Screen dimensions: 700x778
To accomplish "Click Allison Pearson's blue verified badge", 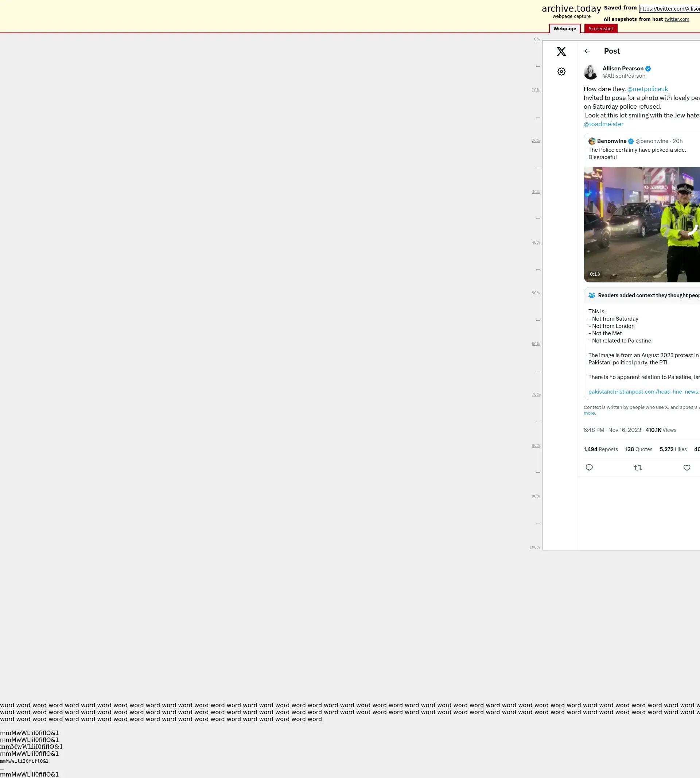I will tap(648, 69).
